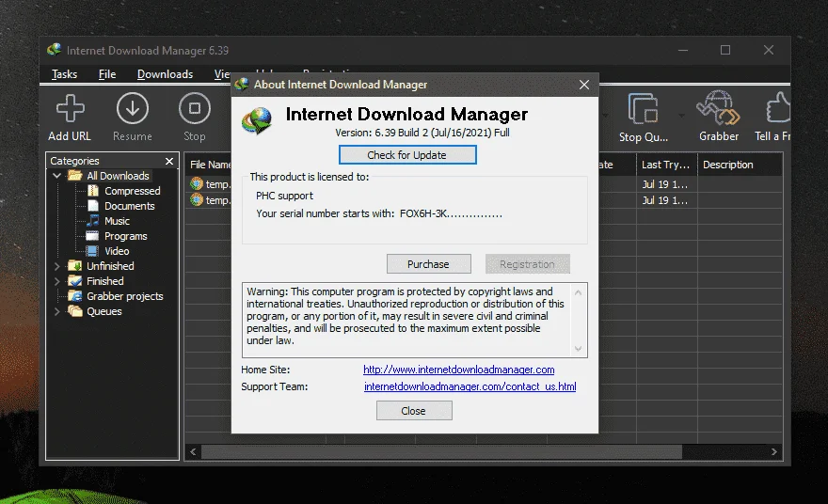Image resolution: width=828 pixels, height=504 pixels.
Task: Click the Documents category icon
Action: click(x=93, y=206)
